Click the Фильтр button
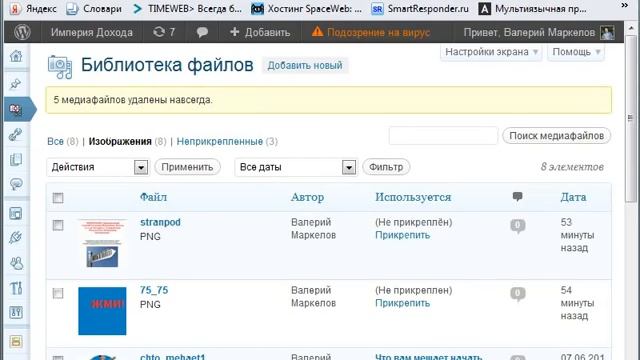 [386, 167]
